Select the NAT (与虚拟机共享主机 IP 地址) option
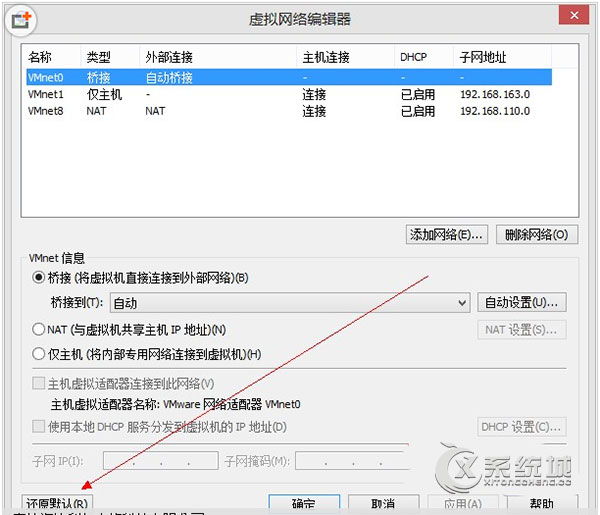600x515 pixels. [39, 329]
